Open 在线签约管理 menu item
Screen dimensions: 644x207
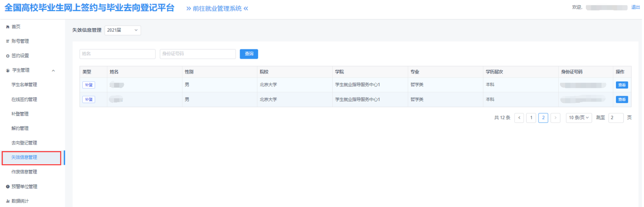(24, 99)
